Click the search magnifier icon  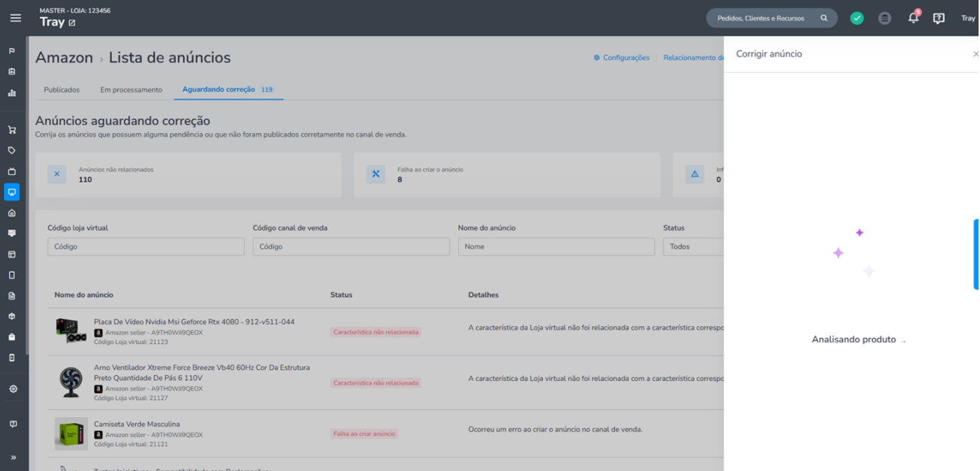tap(824, 18)
